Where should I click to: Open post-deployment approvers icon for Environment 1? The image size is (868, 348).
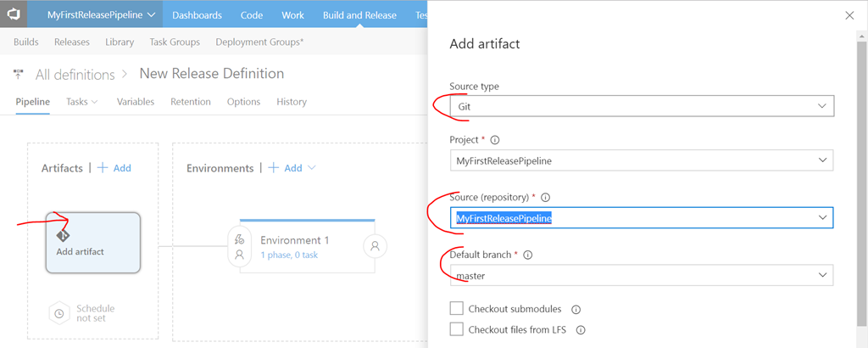373,246
